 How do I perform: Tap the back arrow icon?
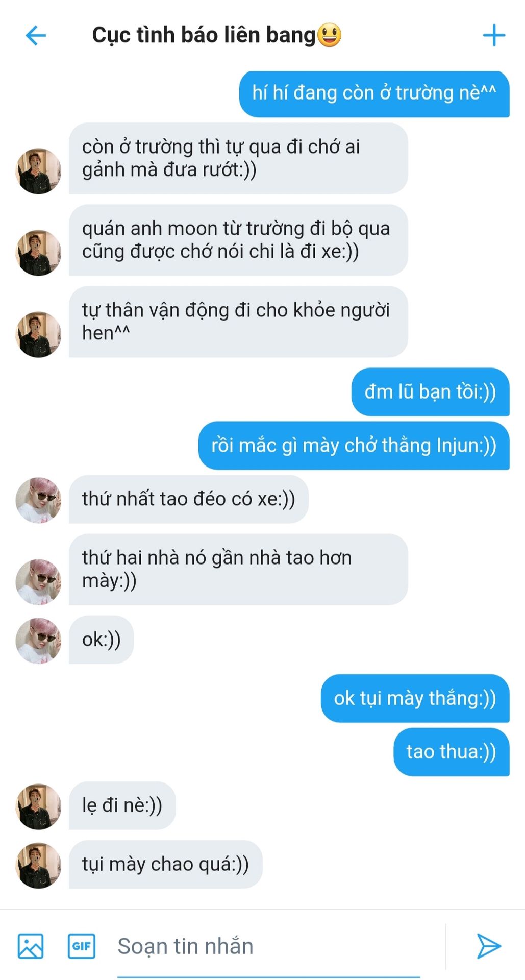[36, 36]
